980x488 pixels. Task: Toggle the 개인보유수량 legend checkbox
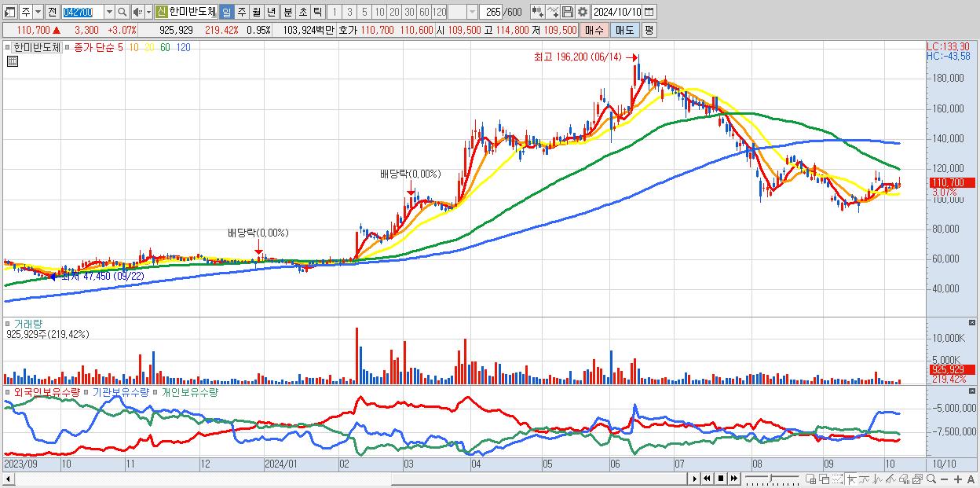155,391
